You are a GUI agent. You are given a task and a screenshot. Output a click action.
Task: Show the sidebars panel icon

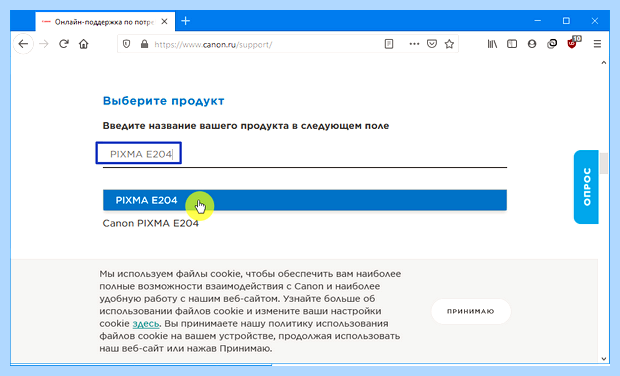(512, 44)
